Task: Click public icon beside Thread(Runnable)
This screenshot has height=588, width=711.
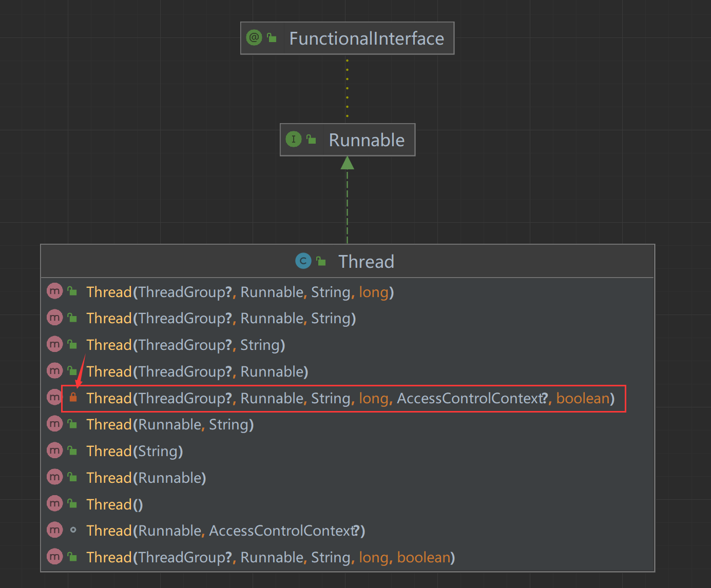Action: 73,477
